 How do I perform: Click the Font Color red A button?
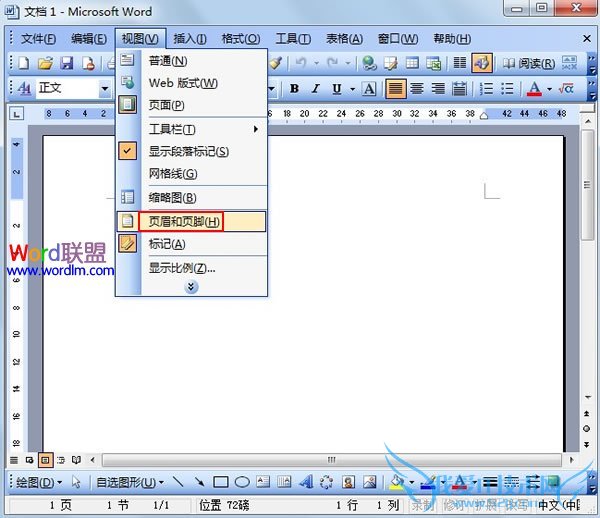pyautogui.click(x=534, y=89)
